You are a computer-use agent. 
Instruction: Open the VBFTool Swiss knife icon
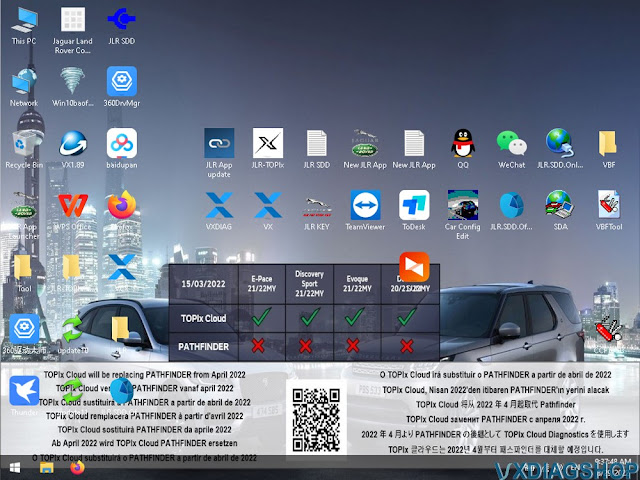tap(609, 211)
